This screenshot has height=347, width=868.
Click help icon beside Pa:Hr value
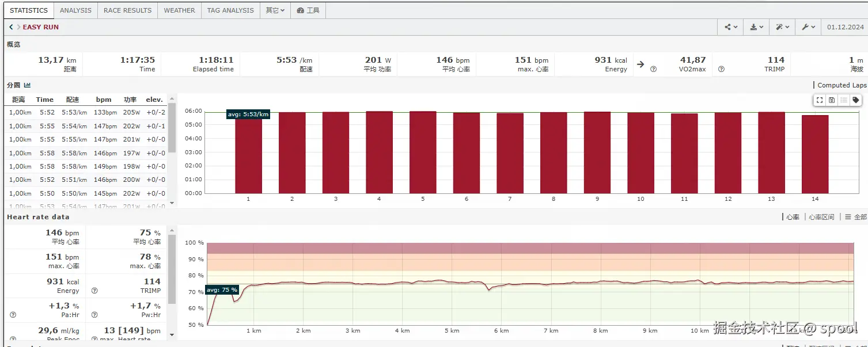click(13, 315)
